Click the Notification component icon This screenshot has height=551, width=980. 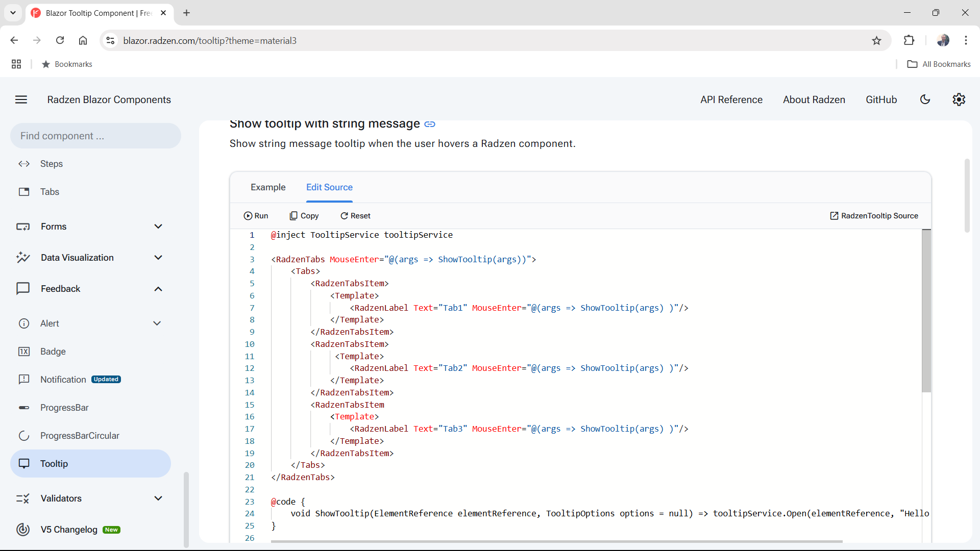click(23, 379)
